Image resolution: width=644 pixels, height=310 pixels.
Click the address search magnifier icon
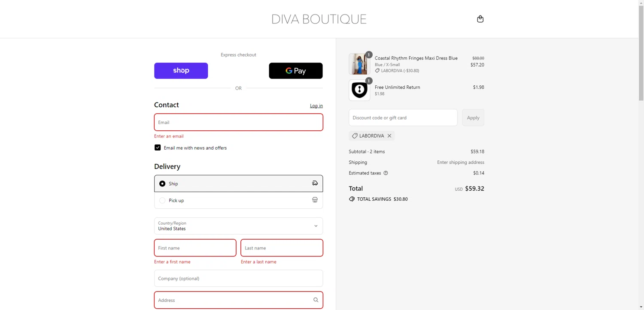pyautogui.click(x=316, y=300)
